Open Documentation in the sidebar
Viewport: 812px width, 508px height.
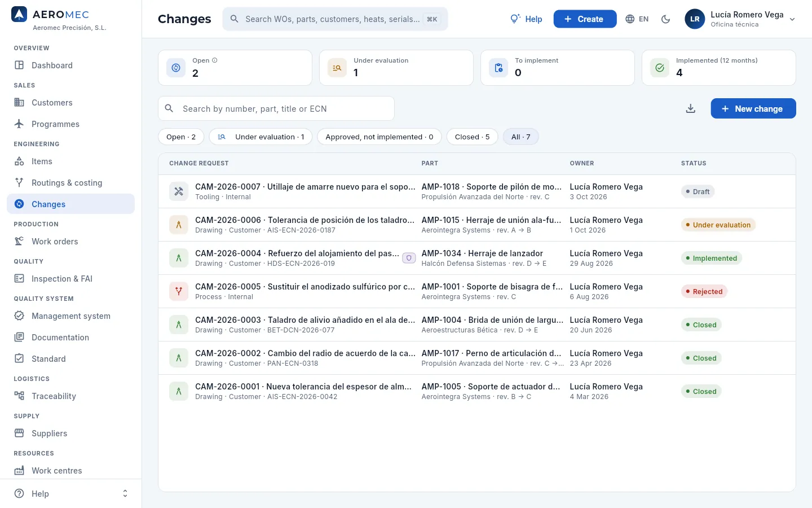click(70, 338)
